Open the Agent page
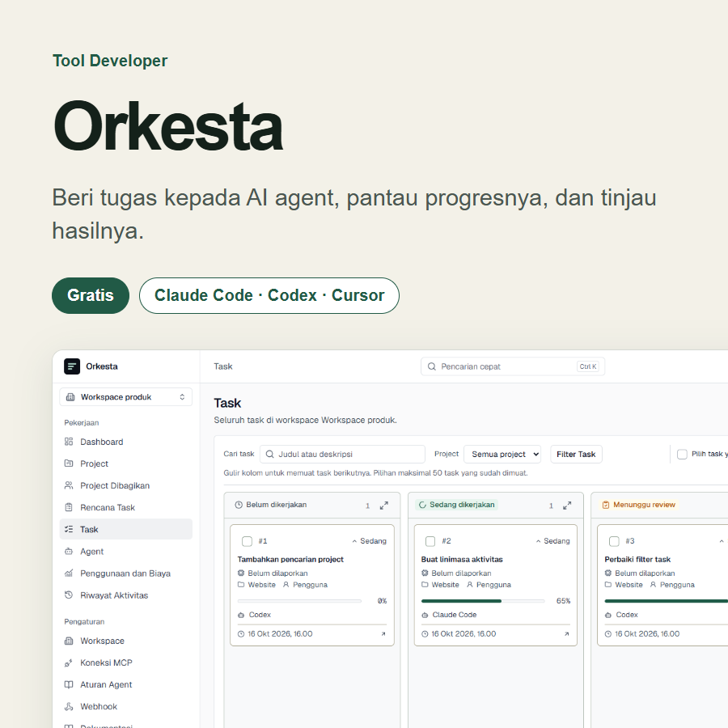Screen dimensions: 728x728 pyautogui.click(x=126, y=552)
